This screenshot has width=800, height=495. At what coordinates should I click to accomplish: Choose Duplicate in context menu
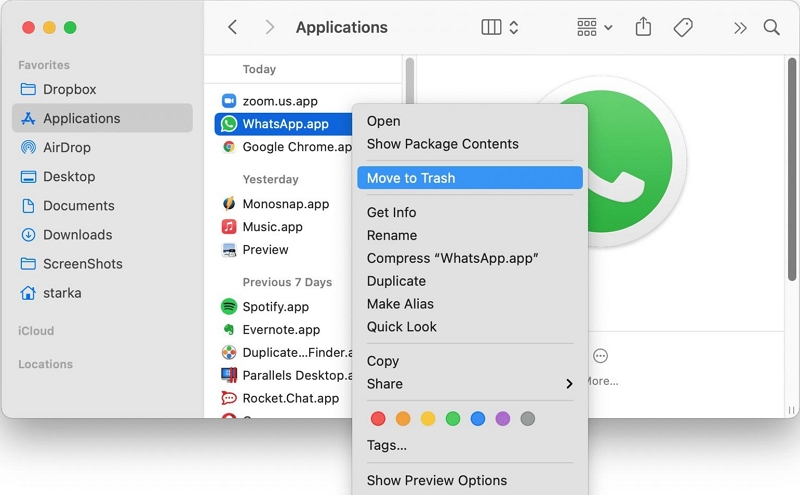469,281
